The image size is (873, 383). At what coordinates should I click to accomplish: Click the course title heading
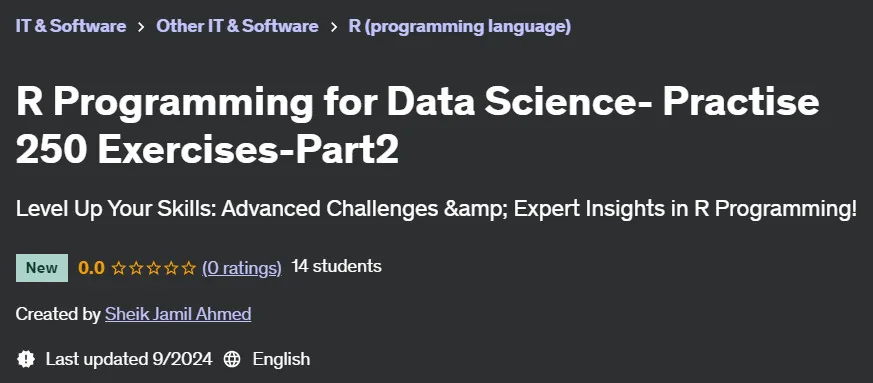tap(418, 126)
